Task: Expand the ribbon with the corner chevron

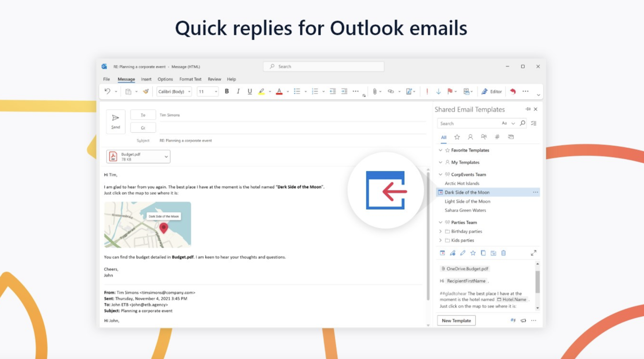Action: [x=538, y=95]
